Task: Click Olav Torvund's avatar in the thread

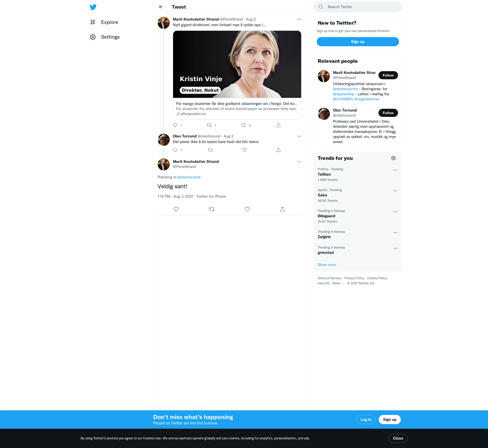Action: (x=164, y=140)
